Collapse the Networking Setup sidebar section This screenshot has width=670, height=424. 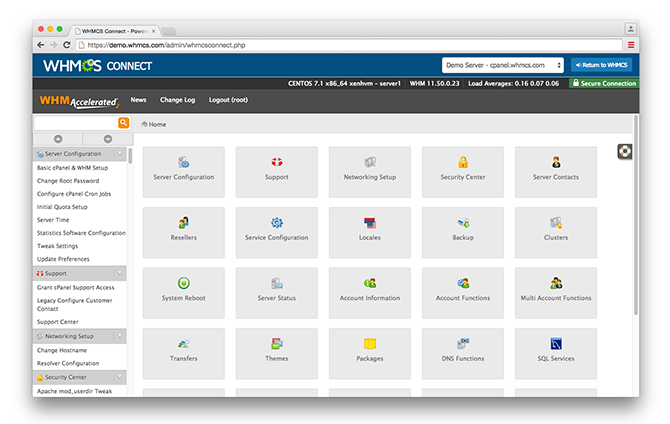coord(120,336)
